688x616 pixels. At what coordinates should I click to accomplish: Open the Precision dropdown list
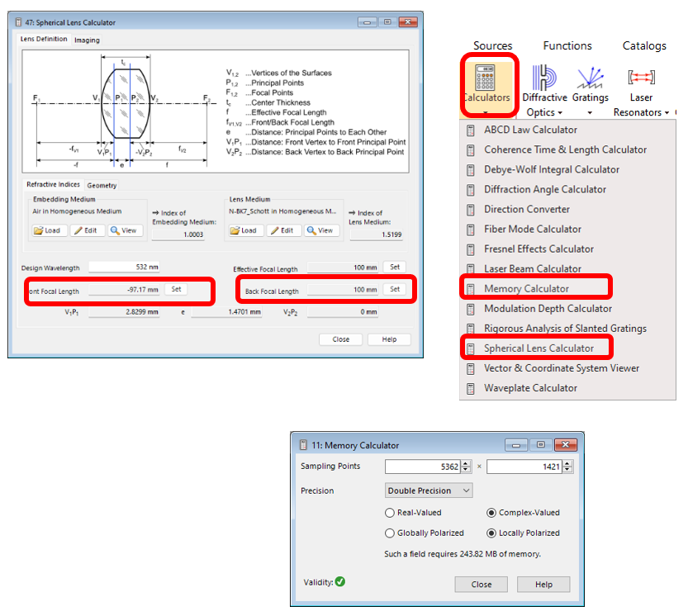(429, 490)
